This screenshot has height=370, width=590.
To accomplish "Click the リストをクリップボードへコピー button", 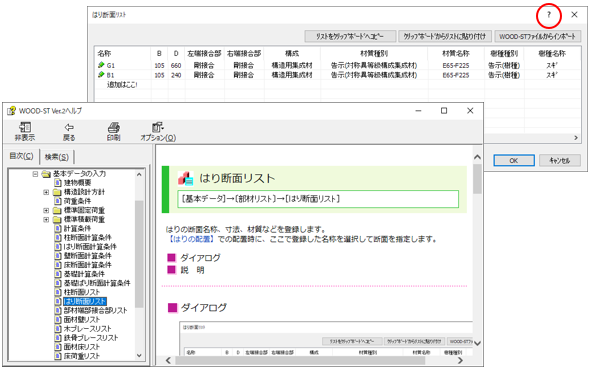I will pos(350,36).
